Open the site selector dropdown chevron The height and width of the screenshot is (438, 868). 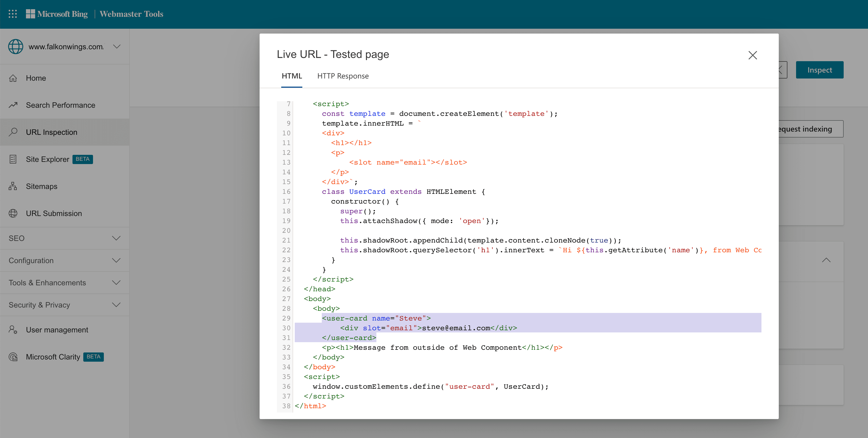[x=117, y=47]
